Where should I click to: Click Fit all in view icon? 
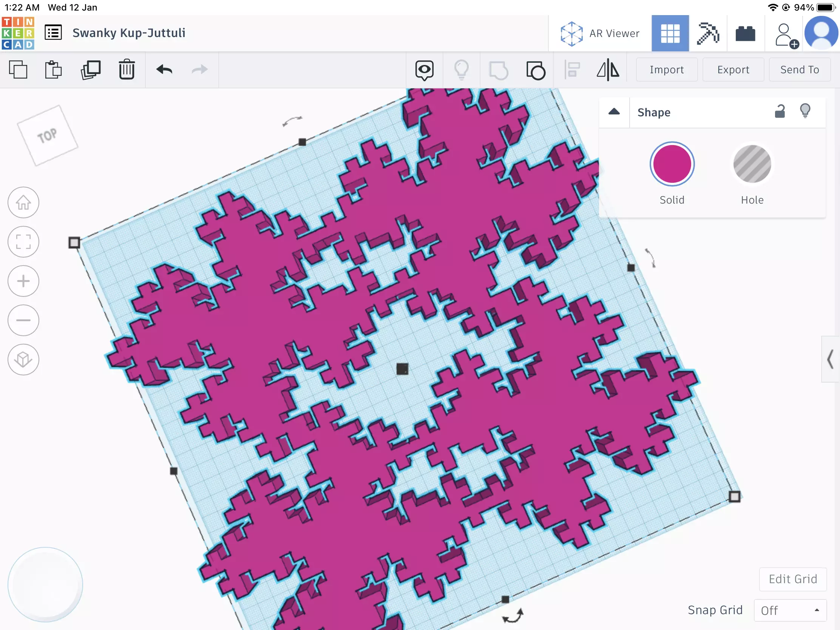pos(23,241)
